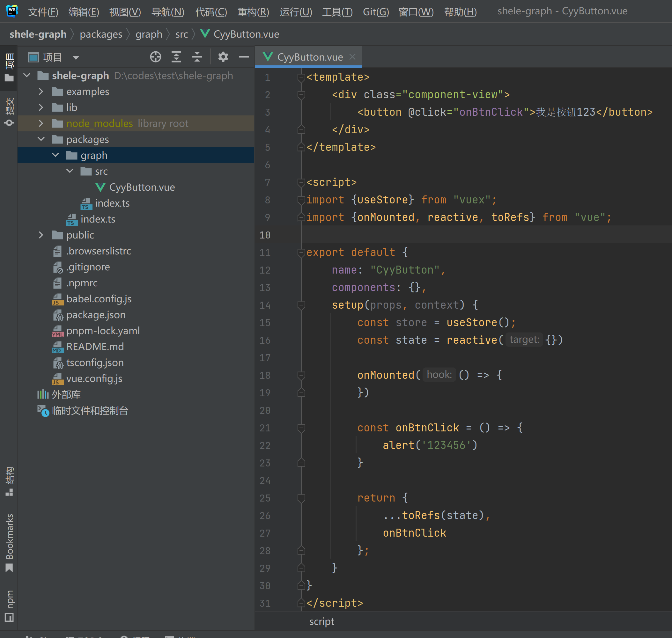
Task: Expand the lib folder
Action: tap(41, 107)
